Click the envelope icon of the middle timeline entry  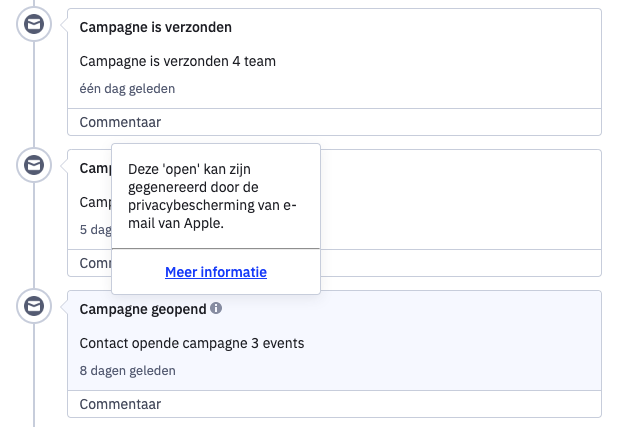point(34,165)
